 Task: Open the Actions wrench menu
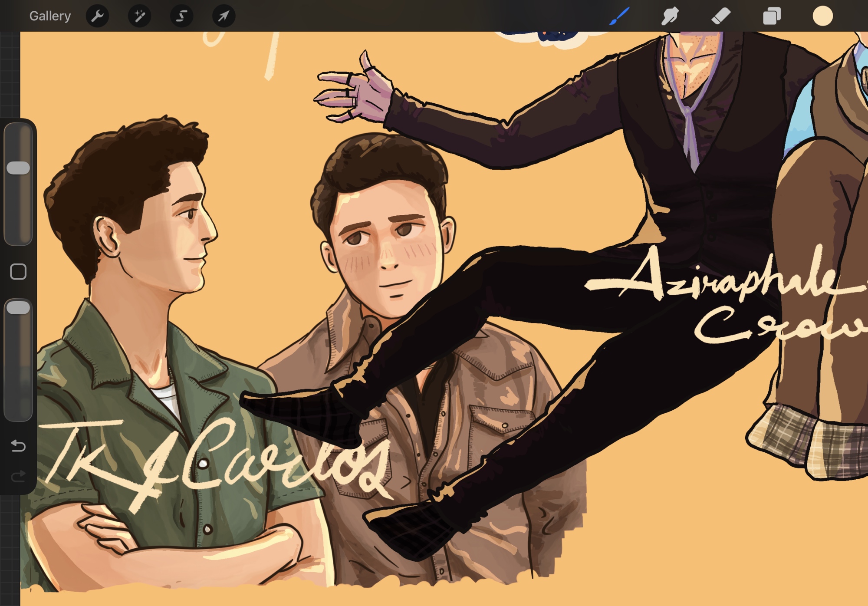97,16
